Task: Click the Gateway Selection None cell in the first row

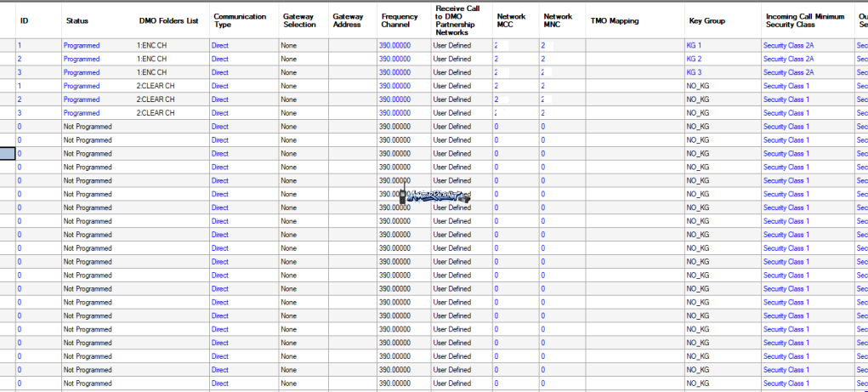Action: point(288,45)
